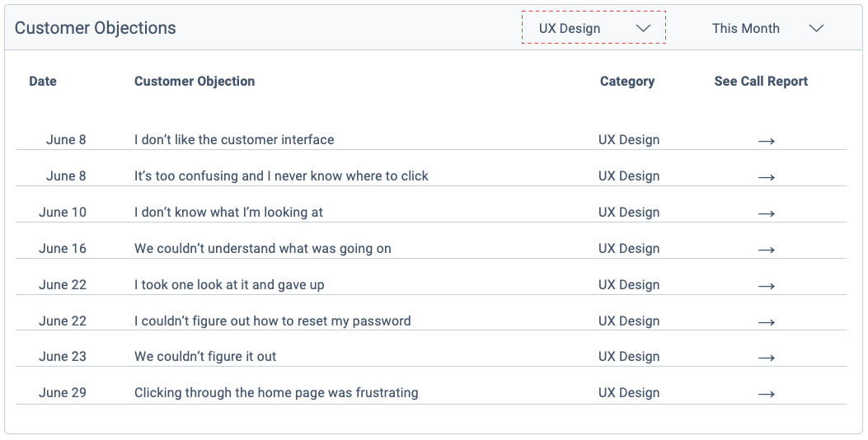Click the See Call Report column header
Viewport: 868px width, 440px height.
pyautogui.click(x=761, y=81)
